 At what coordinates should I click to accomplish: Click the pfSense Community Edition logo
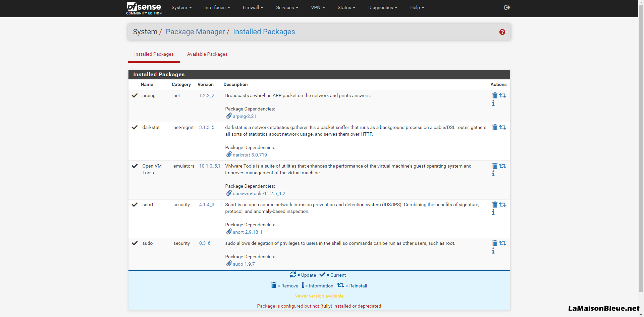pos(144,8)
